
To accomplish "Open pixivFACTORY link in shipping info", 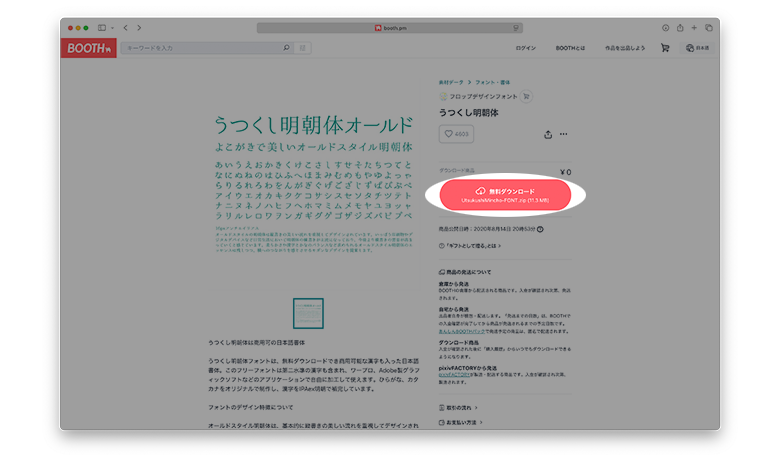I will (x=454, y=374).
